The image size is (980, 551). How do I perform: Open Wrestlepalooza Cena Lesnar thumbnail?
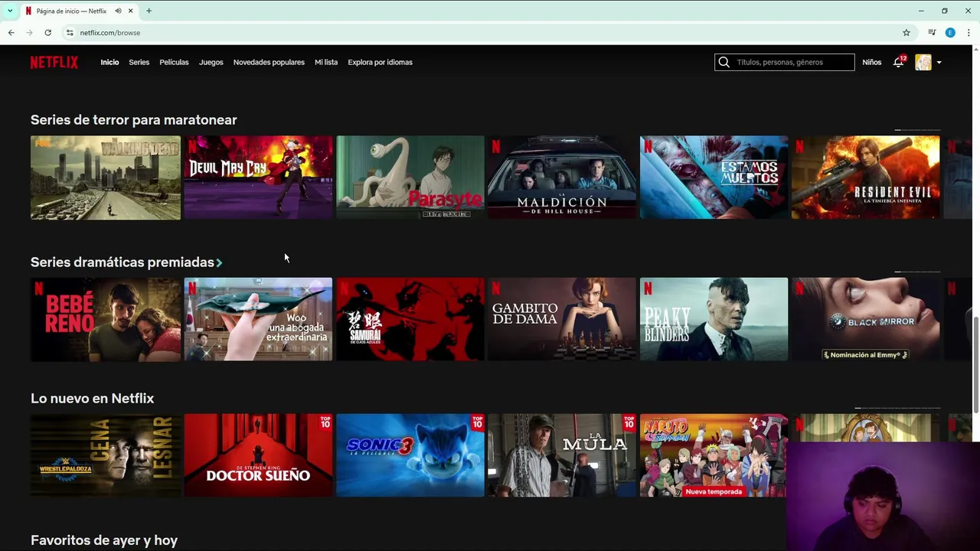(x=106, y=455)
